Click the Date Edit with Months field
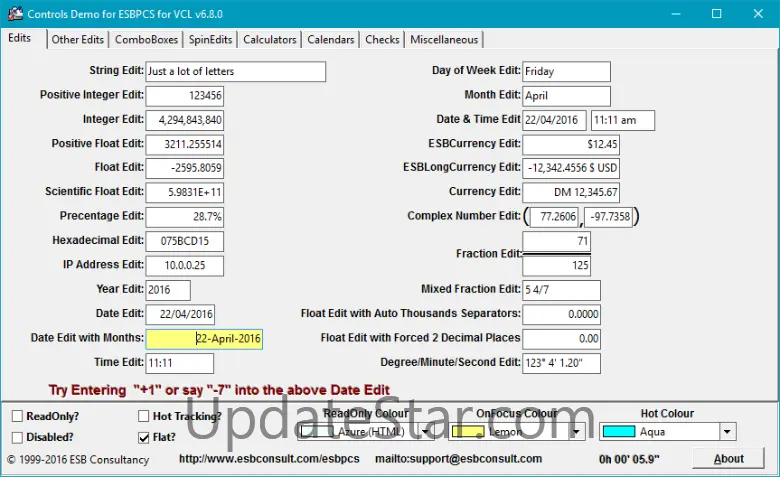Image resolution: width=780 pixels, height=477 pixels. [204, 339]
